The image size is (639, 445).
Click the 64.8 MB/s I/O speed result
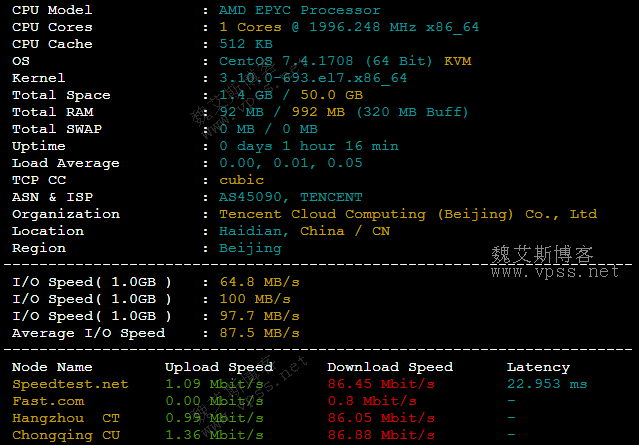(x=254, y=282)
